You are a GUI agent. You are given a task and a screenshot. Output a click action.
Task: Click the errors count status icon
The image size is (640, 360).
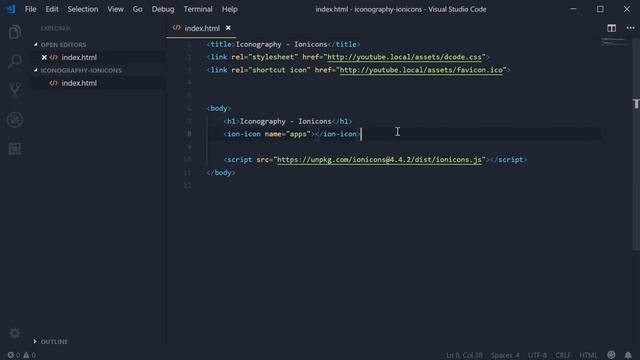13,355
